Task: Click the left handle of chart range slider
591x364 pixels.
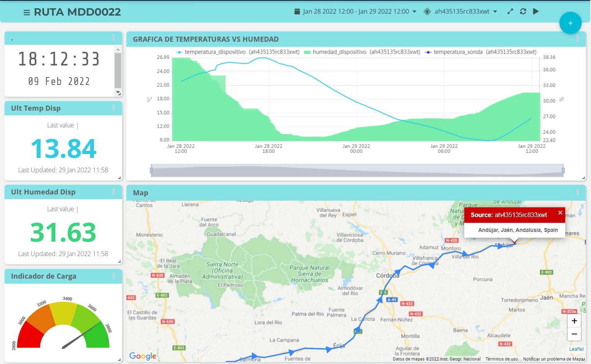Action: [x=151, y=170]
